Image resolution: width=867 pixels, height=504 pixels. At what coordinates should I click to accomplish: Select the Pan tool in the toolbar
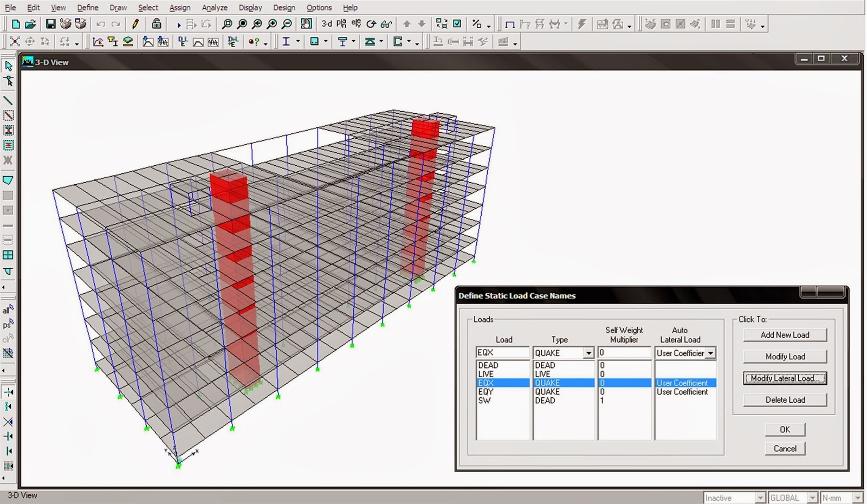(306, 24)
